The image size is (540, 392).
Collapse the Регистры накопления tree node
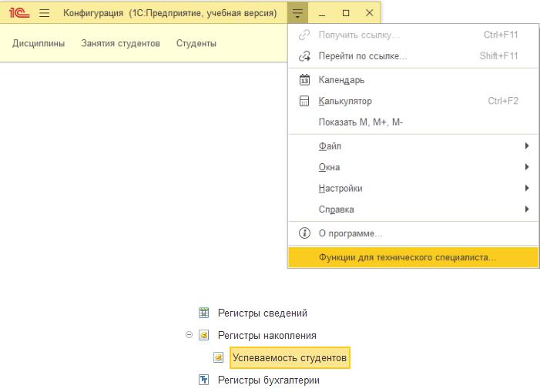[x=189, y=334]
